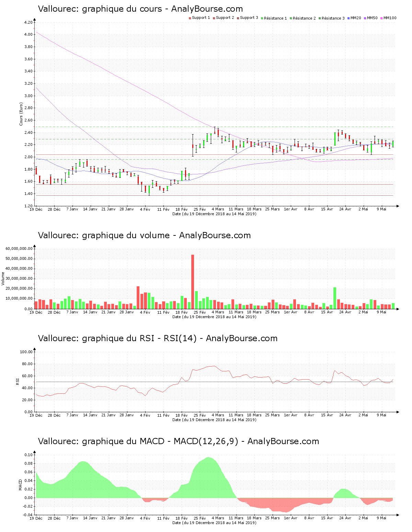This screenshot has height=532, width=412.
Task: Click '15 Avr' date under RSI chart
Action: pyautogui.click(x=327, y=415)
